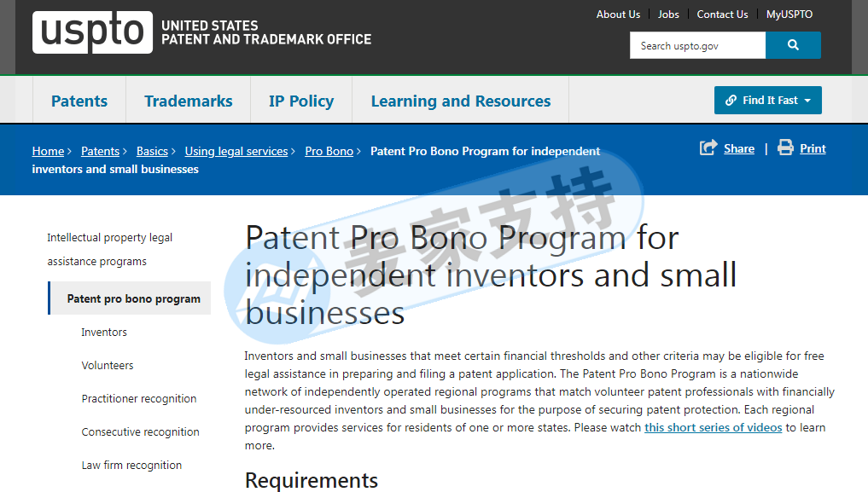Screen dimensions: 868x492
Task: Go to the About Us page
Action: pos(618,14)
